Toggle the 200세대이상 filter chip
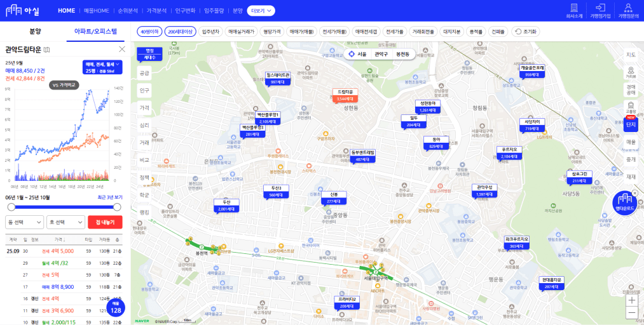This screenshot has width=644, height=325. coord(180,31)
